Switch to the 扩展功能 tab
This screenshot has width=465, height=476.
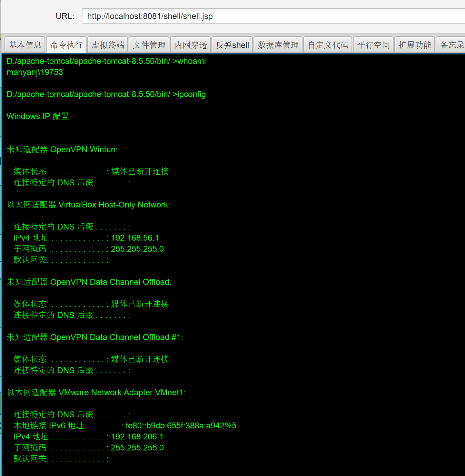(x=415, y=45)
